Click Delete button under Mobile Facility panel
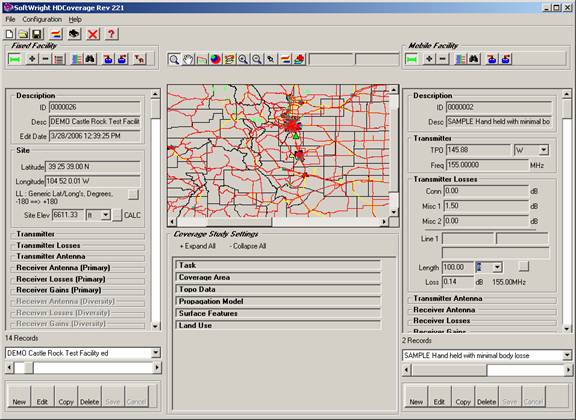576x420 pixels. coord(487,396)
